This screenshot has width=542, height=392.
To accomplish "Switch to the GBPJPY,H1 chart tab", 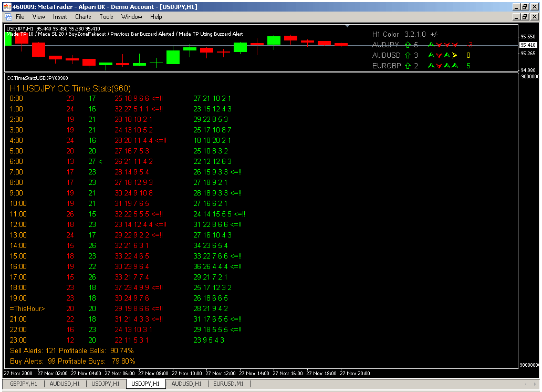I will (x=24, y=384).
